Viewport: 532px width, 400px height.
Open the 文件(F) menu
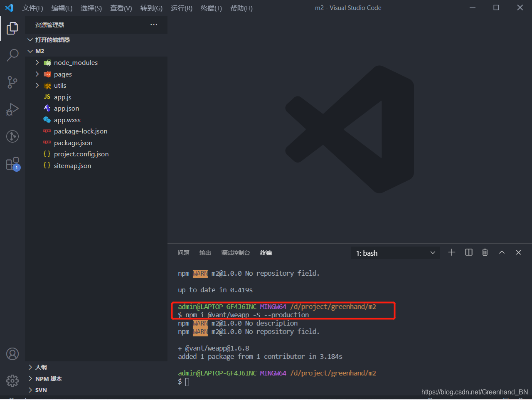click(32, 8)
